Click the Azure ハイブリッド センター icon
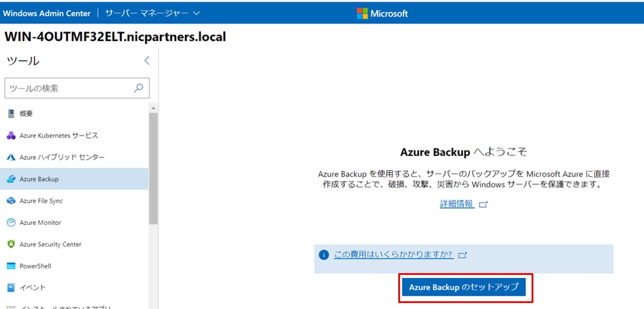Viewport: 644px width, 309px height. (11, 157)
